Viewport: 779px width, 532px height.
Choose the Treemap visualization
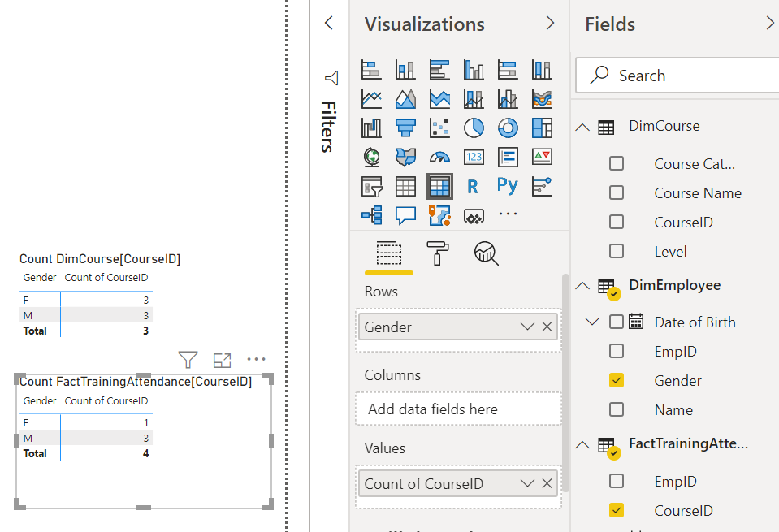(x=541, y=128)
